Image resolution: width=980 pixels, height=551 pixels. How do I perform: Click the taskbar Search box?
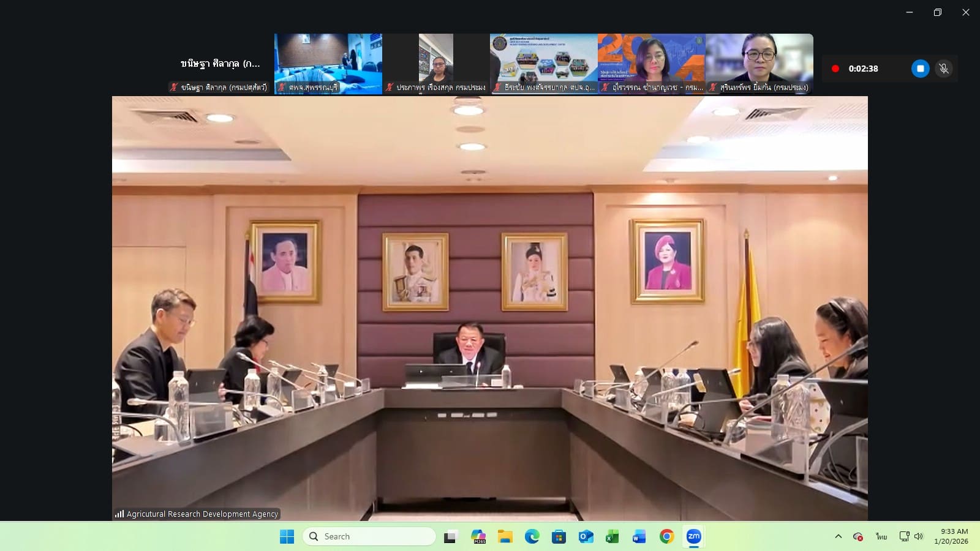369,536
